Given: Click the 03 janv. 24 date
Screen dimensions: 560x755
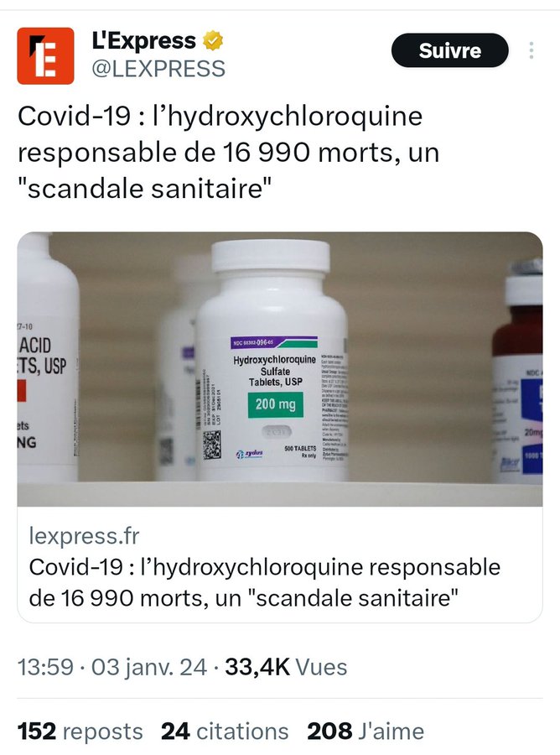Looking at the screenshot, I should (x=149, y=668).
